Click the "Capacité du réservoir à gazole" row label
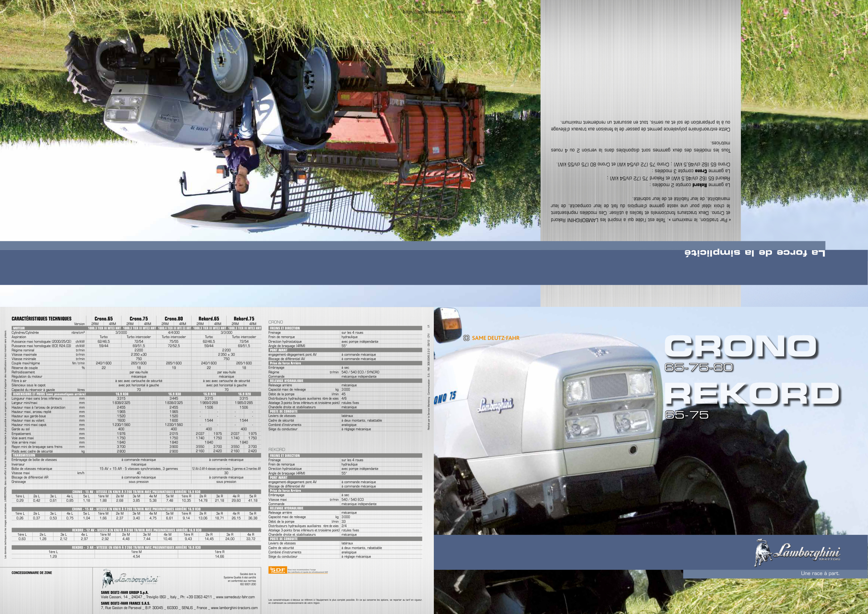 pos(33,390)
